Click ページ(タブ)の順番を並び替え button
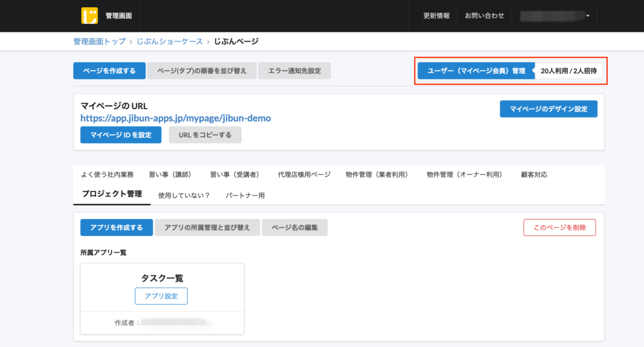The image size is (644, 347). pyautogui.click(x=202, y=70)
